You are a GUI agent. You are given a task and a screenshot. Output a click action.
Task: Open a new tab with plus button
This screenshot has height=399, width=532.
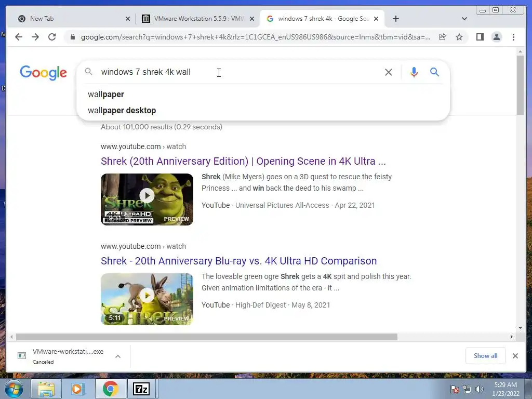tap(395, 19)
